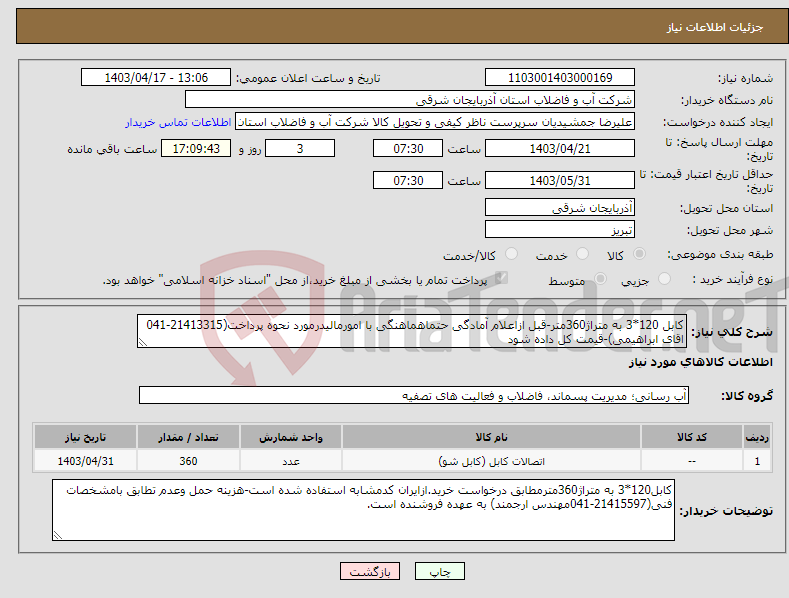Click the اطلاعات کالاهای مورد نیاز heading
The height and width of the screenshot is (598, 789).
click(x=700, y=362)
